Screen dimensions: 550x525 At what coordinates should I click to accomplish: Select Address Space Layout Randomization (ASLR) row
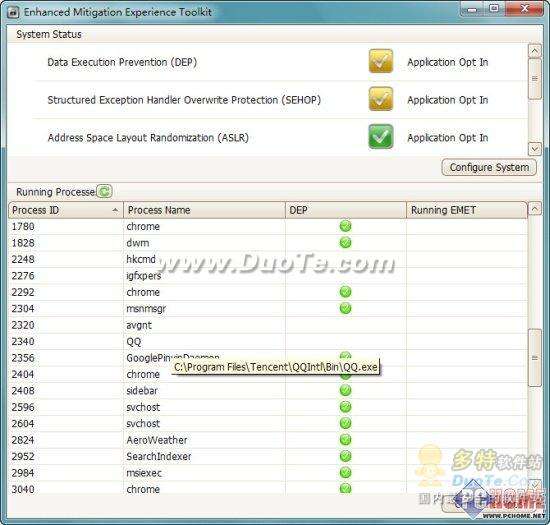coord(268,137)
